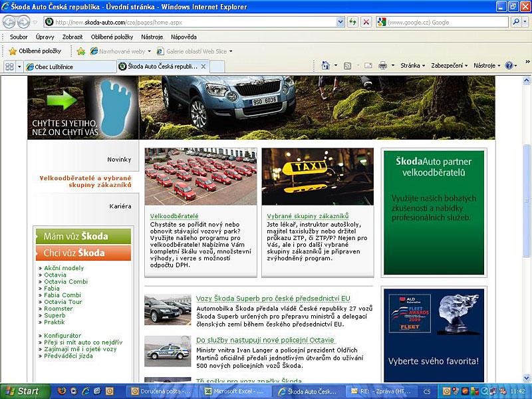Open the Předváděcí jízda link

pos(68,356)
